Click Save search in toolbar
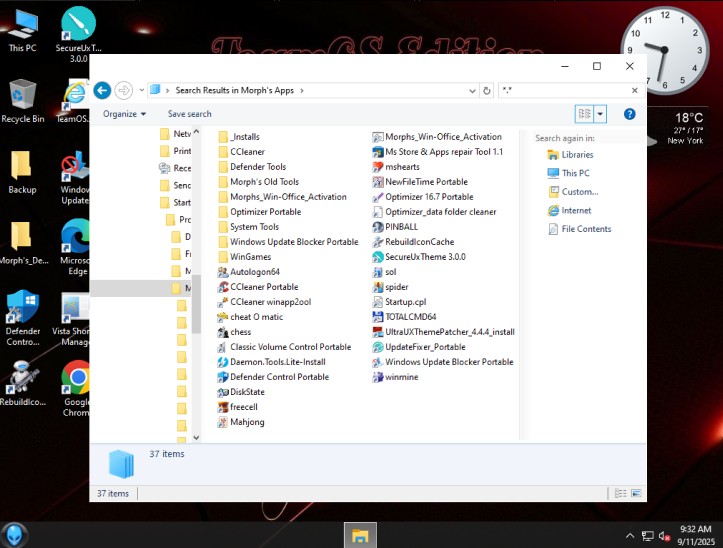The image size is (723, 548). 190,114
